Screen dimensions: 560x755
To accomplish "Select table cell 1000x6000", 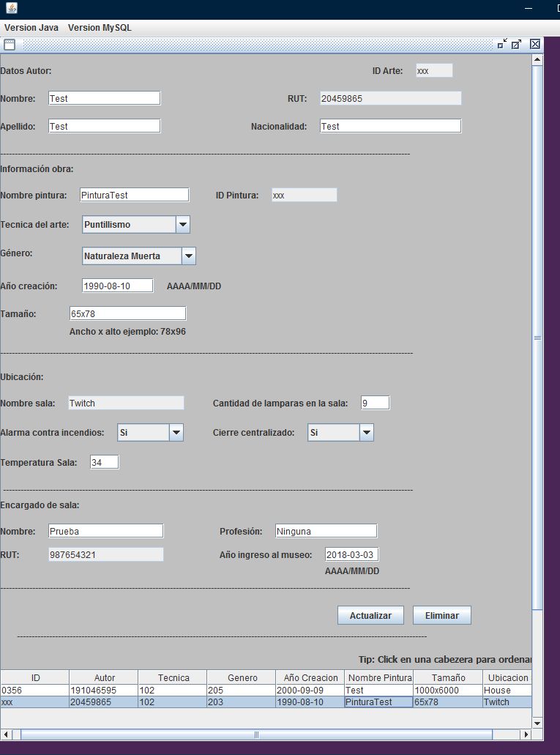I will [x=448, y=690].
